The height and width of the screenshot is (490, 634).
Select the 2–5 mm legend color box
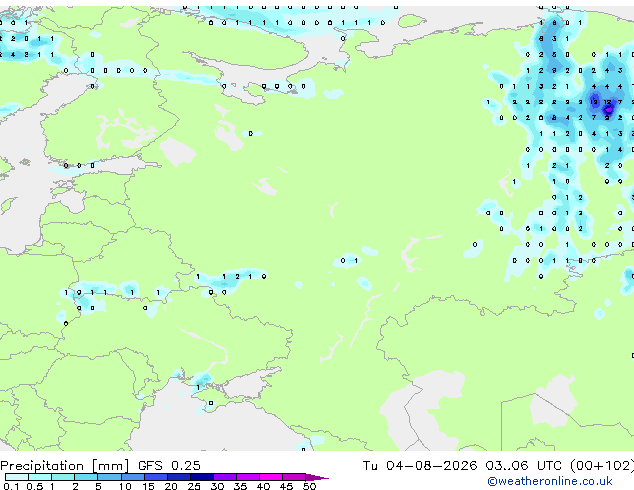(x=86, y=477)
